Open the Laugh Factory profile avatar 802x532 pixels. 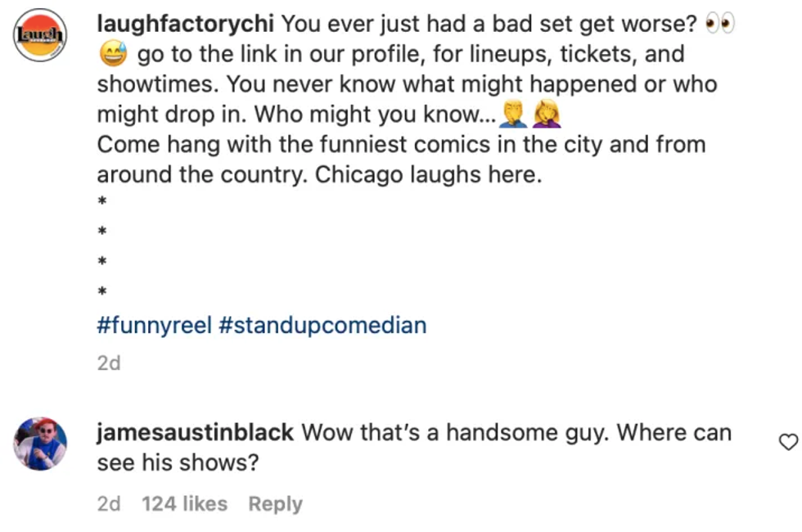click(40, 34)
